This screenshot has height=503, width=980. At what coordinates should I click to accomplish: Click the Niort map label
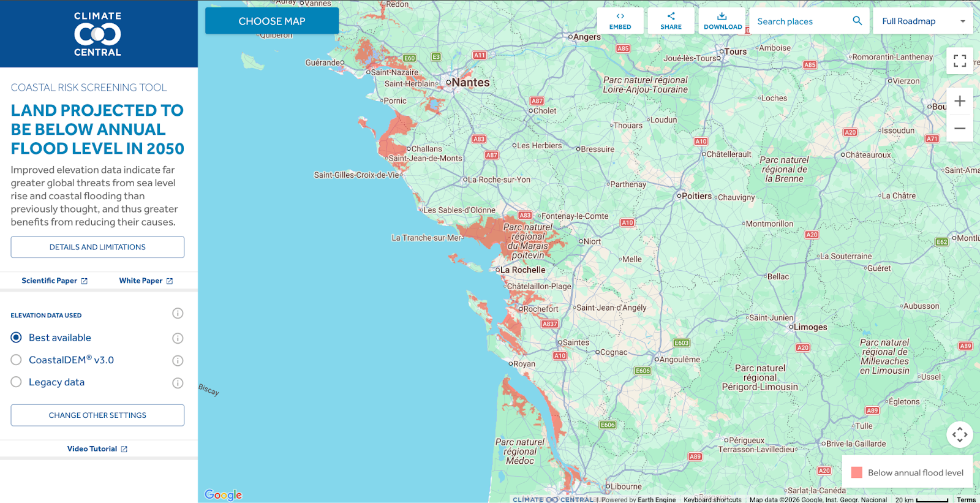click(x=592, y=241)
